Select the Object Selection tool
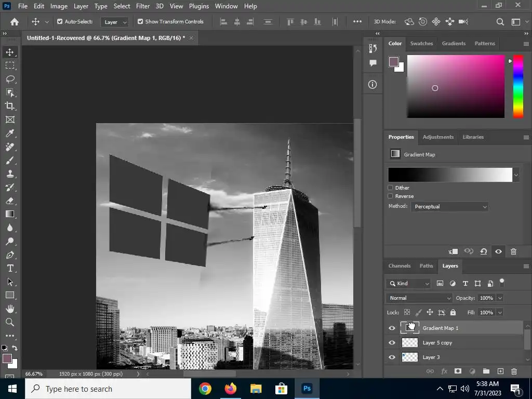This screenshot has height=399, width=532. [x=10, y=92]
